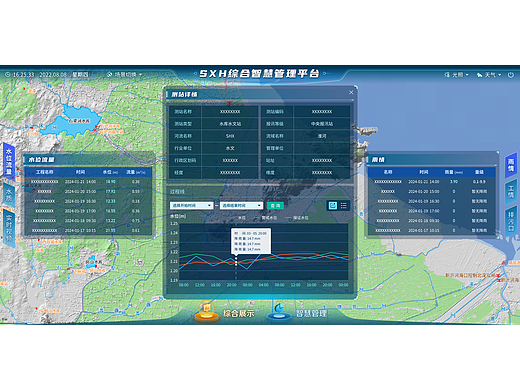Open the 天气 weather dropdown
Image resolution: width=520 pixels, height=390 pixels.
point(489,75)
